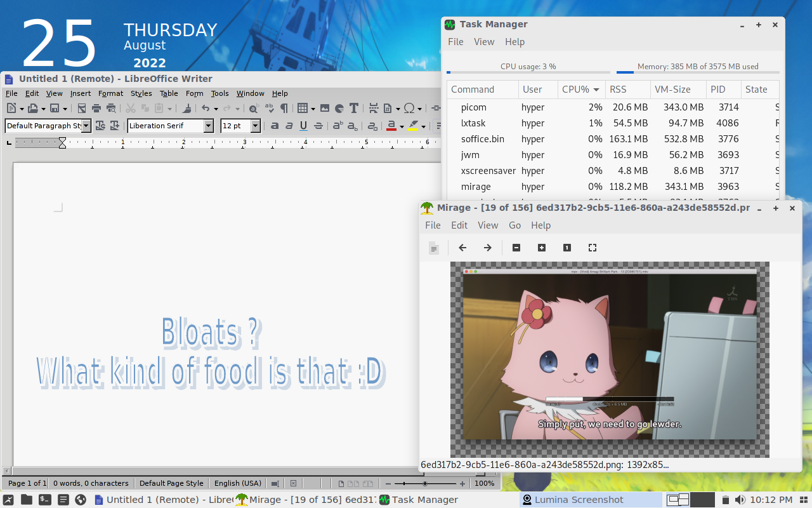Click English (USA) language in status bar
The height and width of the screenshot is (508, 812).
(237, 483)
